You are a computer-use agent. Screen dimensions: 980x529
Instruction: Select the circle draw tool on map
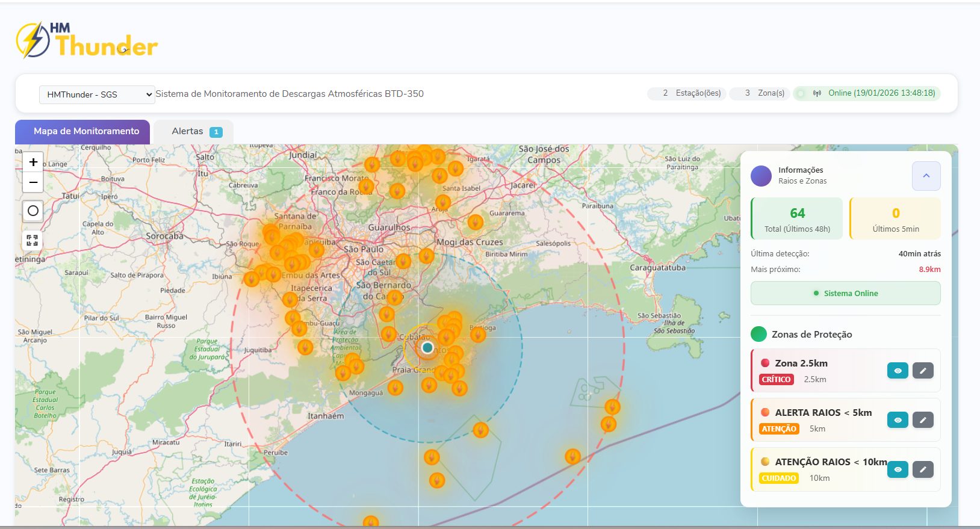[x=33, y=211]
